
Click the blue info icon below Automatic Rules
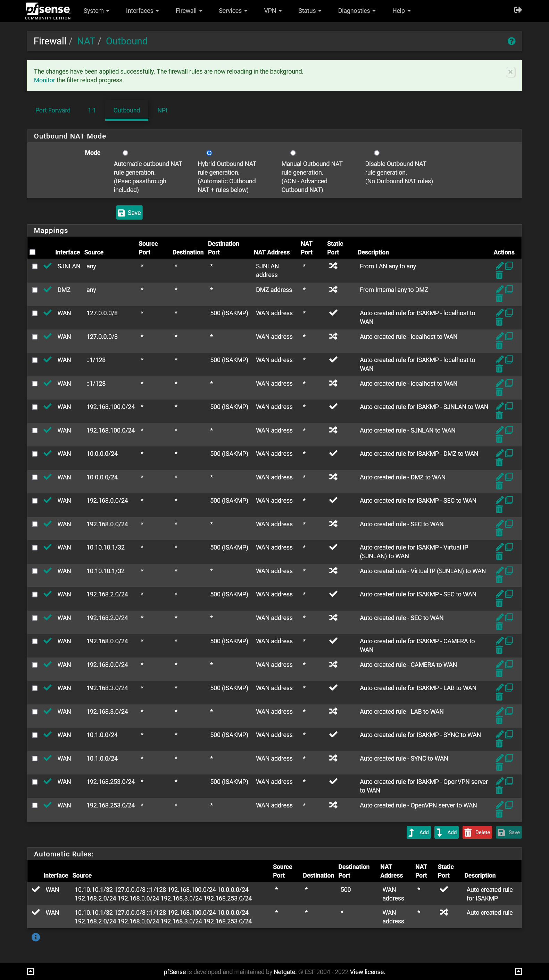point(36,937)
